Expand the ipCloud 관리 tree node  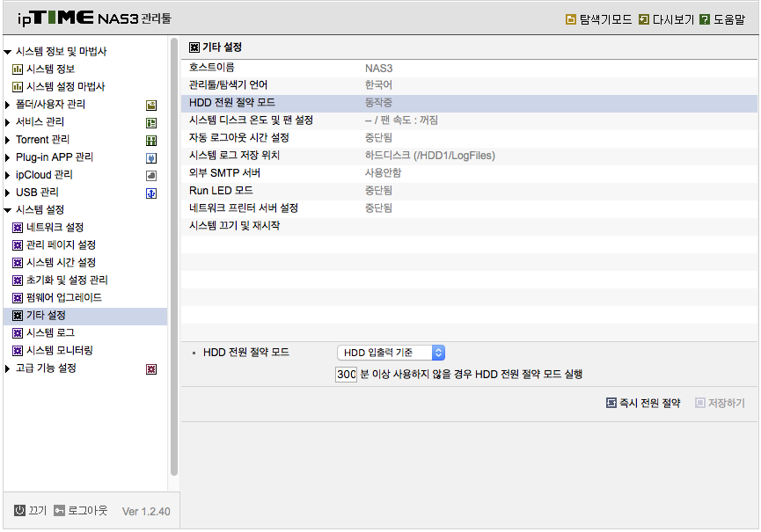point(7,175)
